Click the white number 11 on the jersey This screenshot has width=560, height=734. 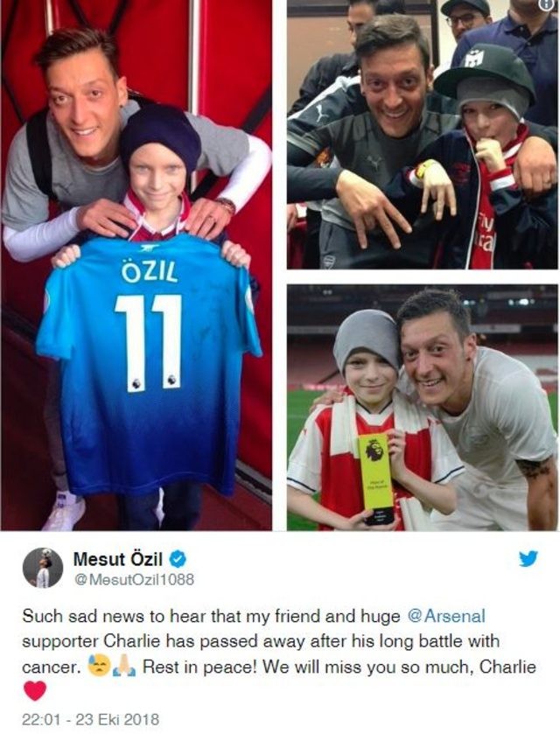(149, 343)
